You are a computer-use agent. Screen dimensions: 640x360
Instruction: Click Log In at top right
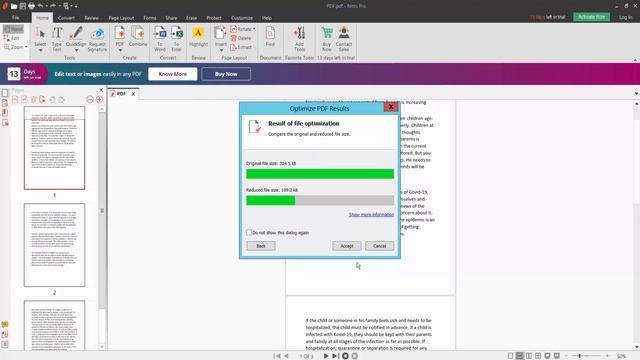click(625, 17)
